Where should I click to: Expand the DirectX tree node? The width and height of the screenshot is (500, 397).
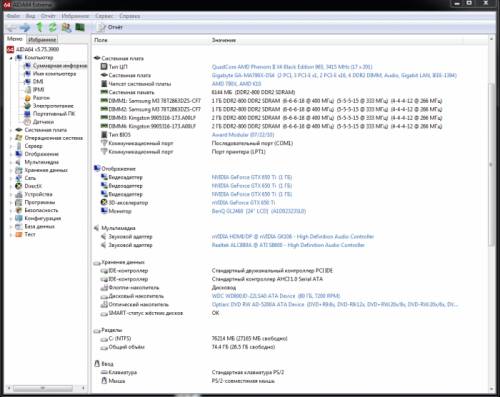pos(11,186)
